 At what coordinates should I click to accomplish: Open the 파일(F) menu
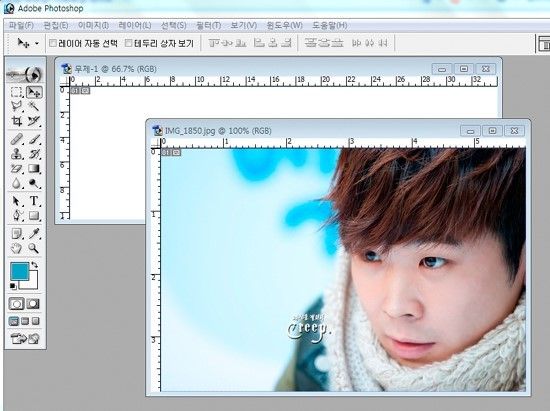(x=21, y=26)
